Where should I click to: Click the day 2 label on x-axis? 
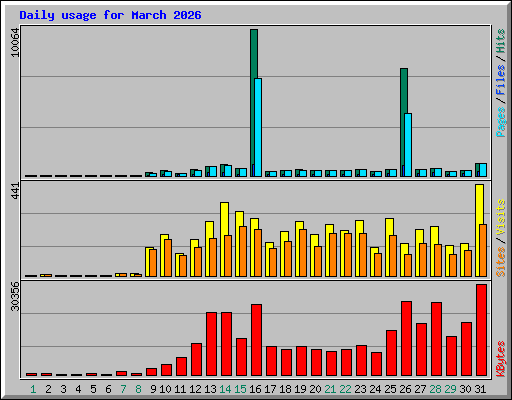[48, 389]
